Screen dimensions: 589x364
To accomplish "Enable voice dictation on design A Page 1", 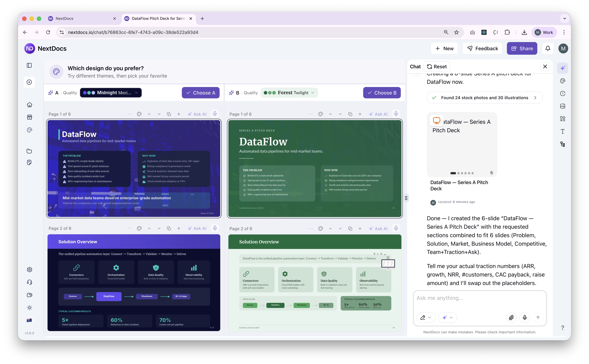I will pyautogui.click(x=215, y=114).
